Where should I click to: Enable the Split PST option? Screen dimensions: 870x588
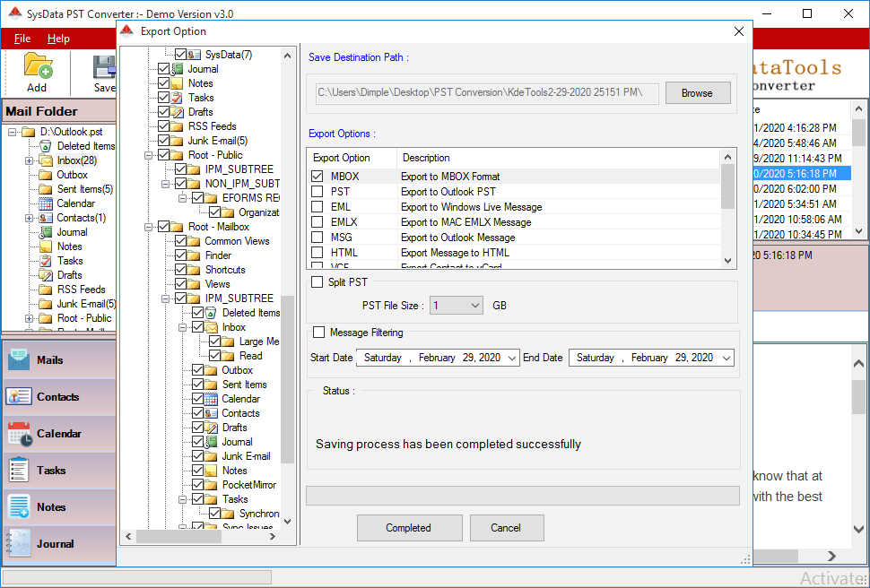click(317, 280)
